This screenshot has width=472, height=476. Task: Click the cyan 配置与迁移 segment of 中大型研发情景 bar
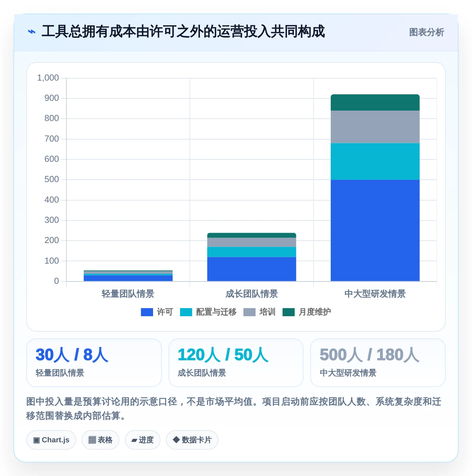click(x=375, y=161)
